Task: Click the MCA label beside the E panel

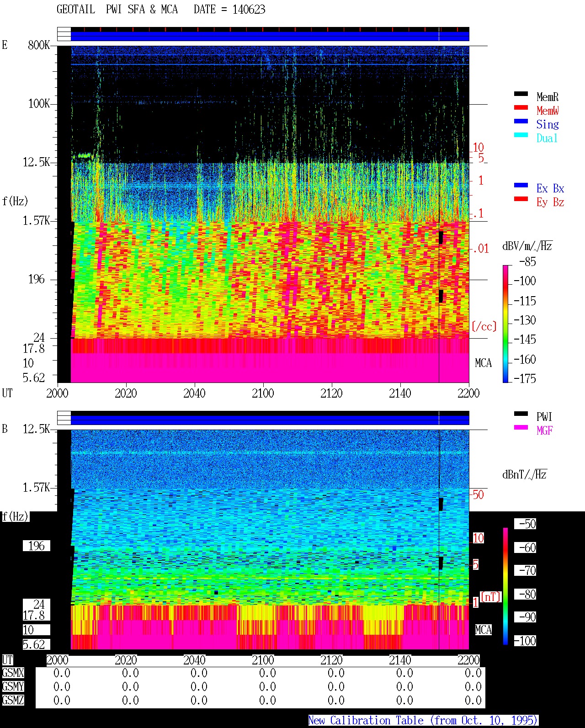Action: click(x=483, y=363)
